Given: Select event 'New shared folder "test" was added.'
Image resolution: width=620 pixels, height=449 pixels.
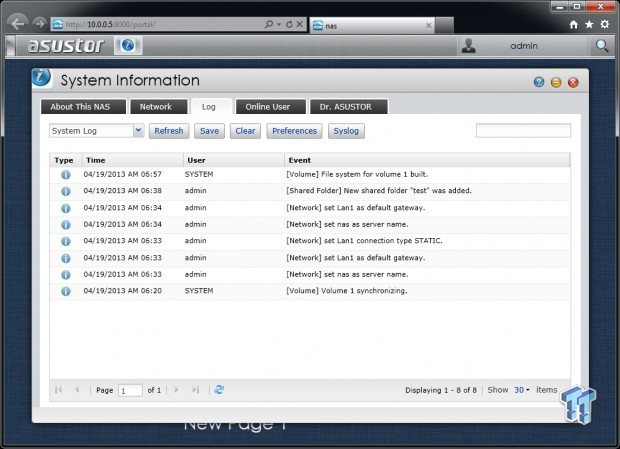Looking at the screenshot, I should point(379,191).
